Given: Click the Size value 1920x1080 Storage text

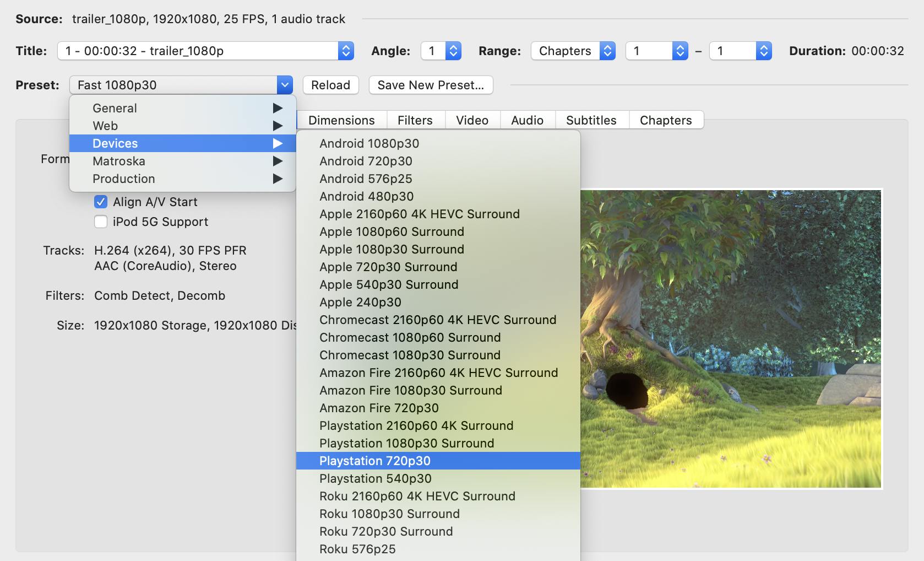Looking at the screenshot, I should [195, 325].
